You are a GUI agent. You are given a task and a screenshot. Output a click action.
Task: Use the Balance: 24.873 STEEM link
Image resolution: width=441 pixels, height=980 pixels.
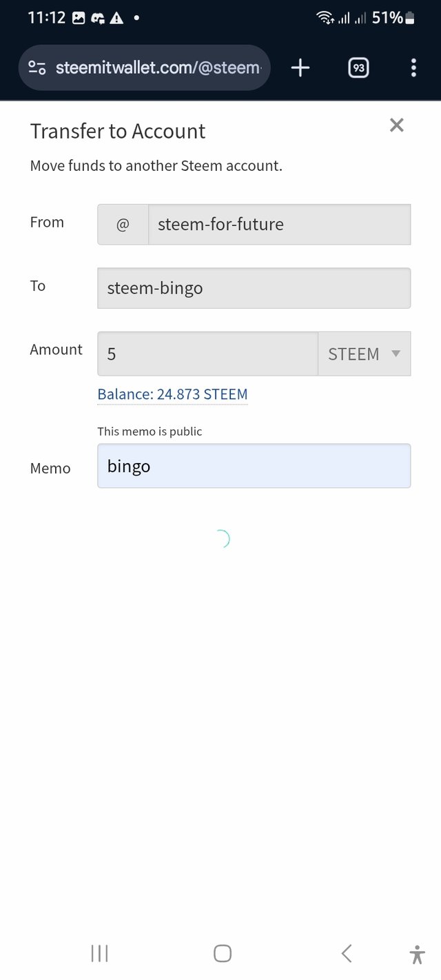tap(172, 394)
